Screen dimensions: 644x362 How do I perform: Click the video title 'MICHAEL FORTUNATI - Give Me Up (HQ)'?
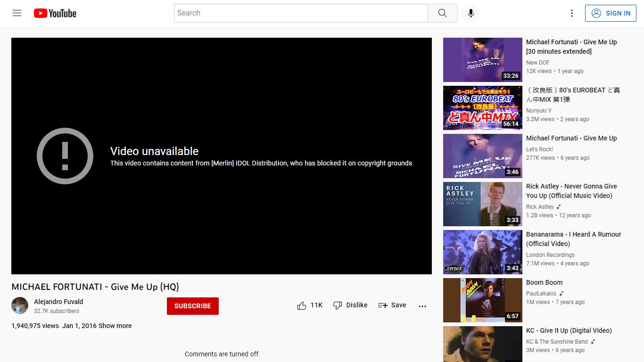[95, 287]
